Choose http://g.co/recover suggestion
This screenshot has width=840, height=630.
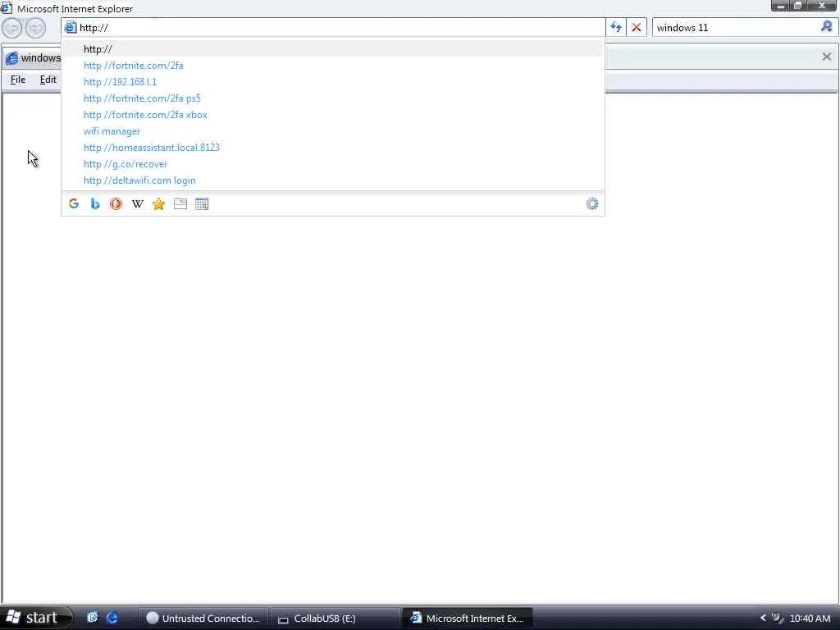click(x=333, y=164)
